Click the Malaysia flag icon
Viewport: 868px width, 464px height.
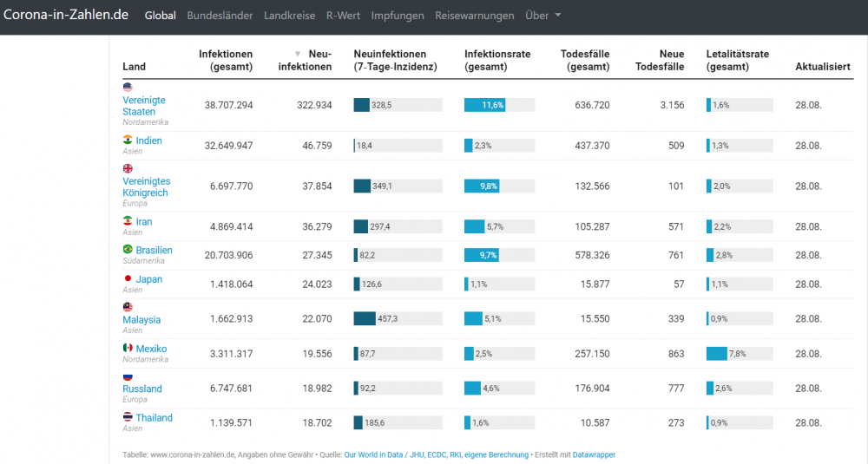[x=128, y=307]
